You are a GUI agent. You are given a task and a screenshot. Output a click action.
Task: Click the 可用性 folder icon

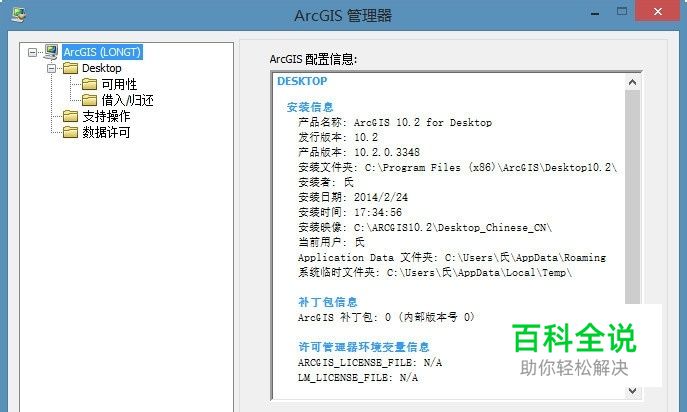pos(89,84)
